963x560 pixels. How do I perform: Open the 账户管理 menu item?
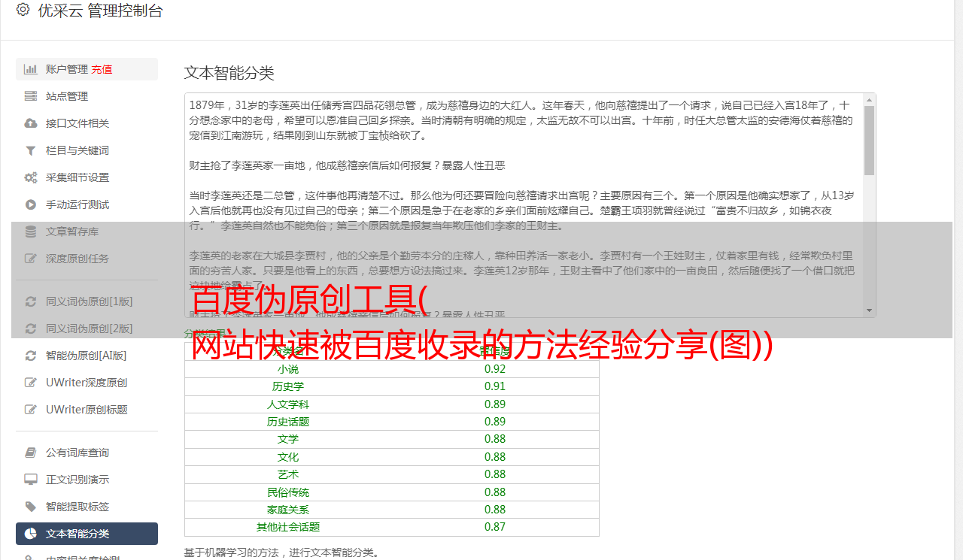pyautogui.click(x=87, y=69)
